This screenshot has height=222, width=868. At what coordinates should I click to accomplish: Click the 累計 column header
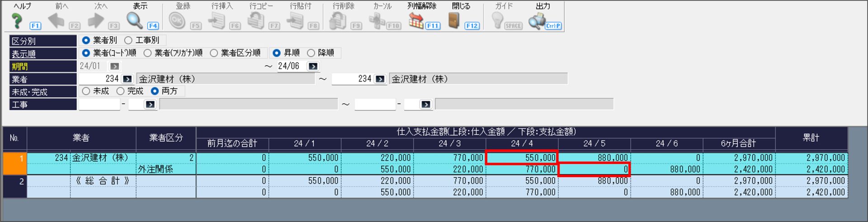[811, 138]
